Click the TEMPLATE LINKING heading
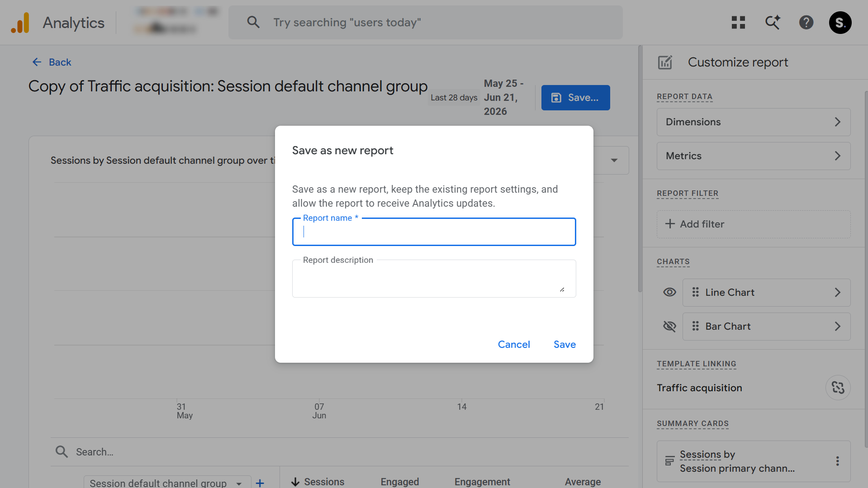868x488 pixels. (x=697, y=364)
